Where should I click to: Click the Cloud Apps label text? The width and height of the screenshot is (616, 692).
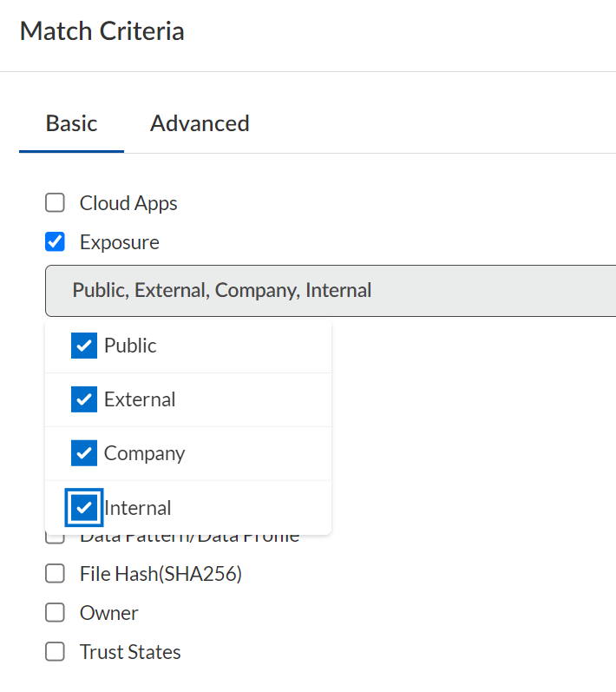[128, 203]
